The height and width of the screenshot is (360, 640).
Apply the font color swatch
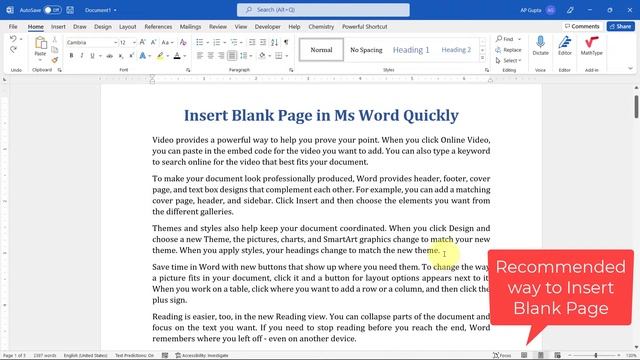[177, 56]
